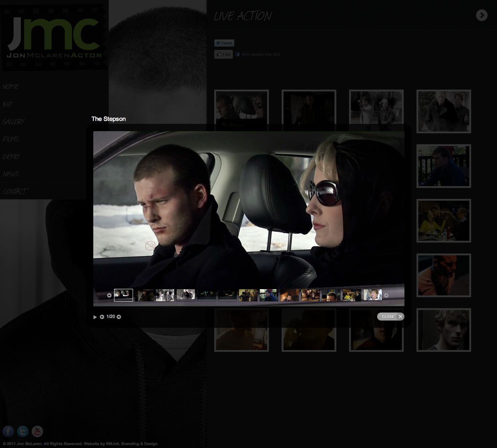Open the BIO menu item

(7, 104)
